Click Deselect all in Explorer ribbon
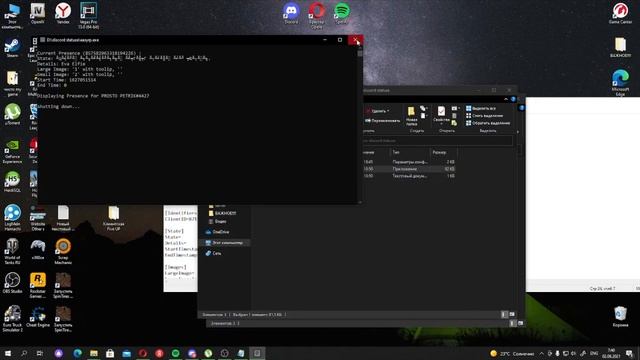Image resolution: width=640 pixels, height=360 pixels. (x=484, y=116)
